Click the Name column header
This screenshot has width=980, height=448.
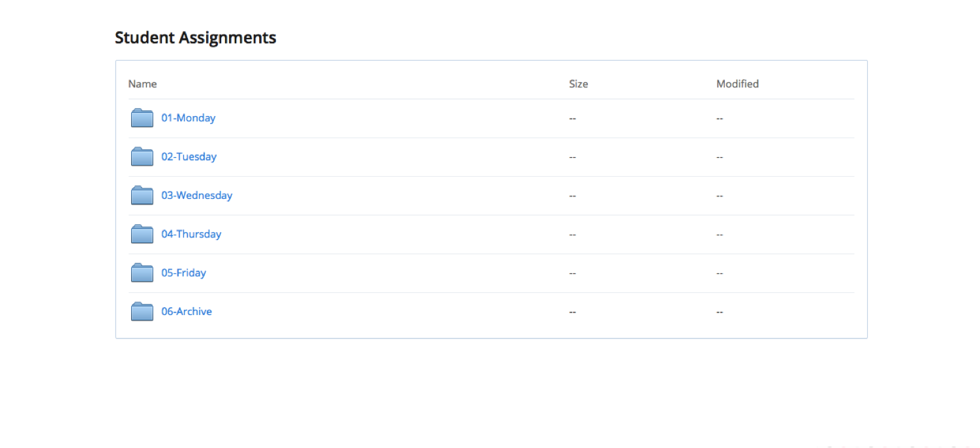[x=142, y=83]
